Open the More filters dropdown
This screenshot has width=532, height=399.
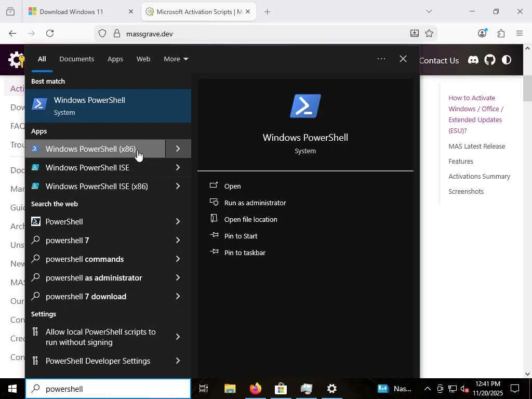point(176,59)
